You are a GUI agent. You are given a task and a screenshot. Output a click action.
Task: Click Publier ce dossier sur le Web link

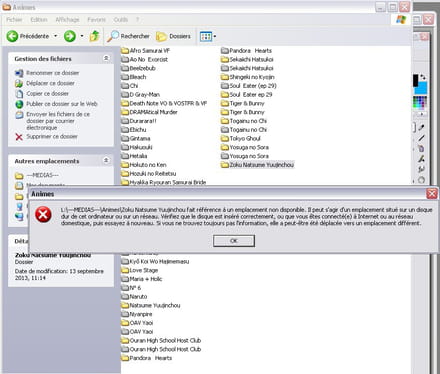click(x=62, y=104)
